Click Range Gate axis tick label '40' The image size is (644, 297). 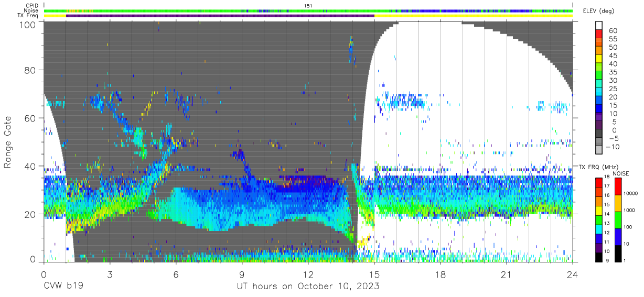(x=30, y=166)
